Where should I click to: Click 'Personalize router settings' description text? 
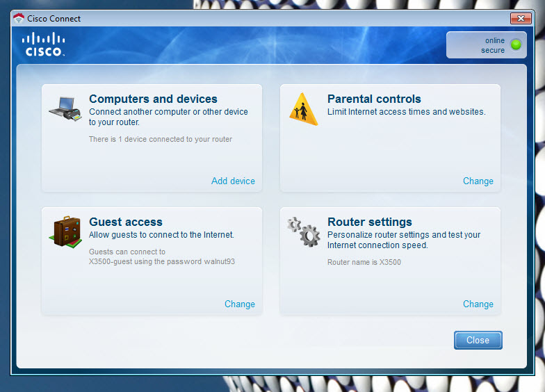404,240
